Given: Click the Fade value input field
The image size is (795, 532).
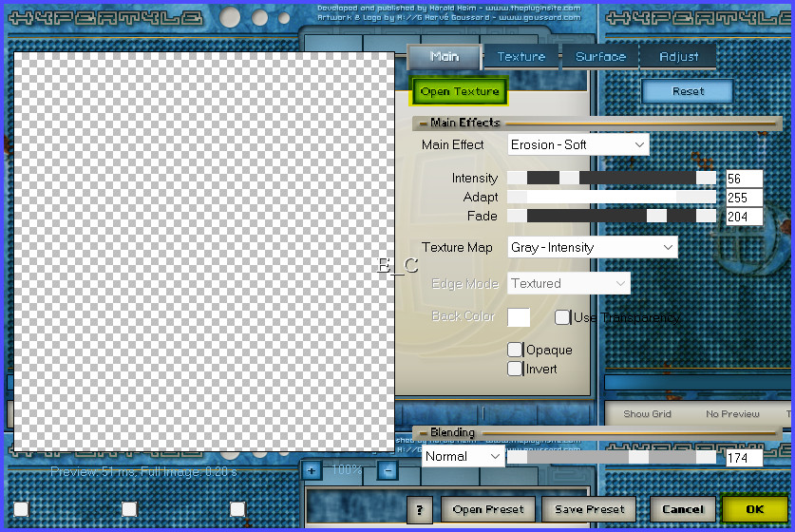Looking at the screenshot, I should click(744, 217).
